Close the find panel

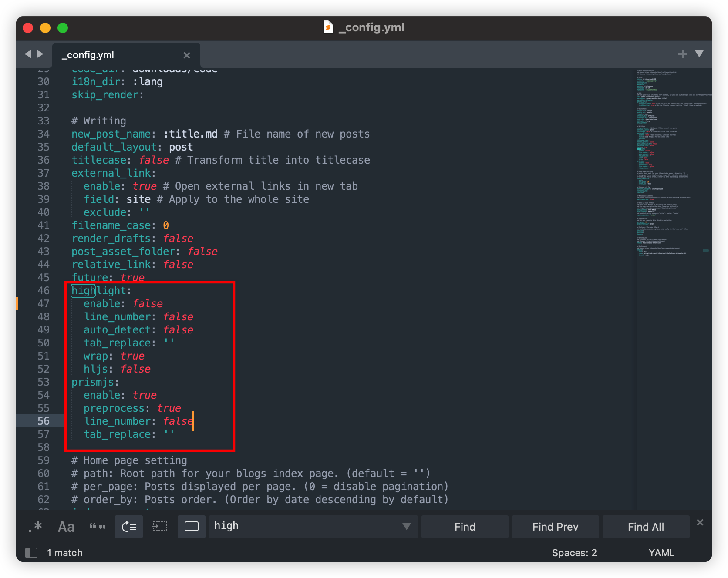click(x=700, y=522)
